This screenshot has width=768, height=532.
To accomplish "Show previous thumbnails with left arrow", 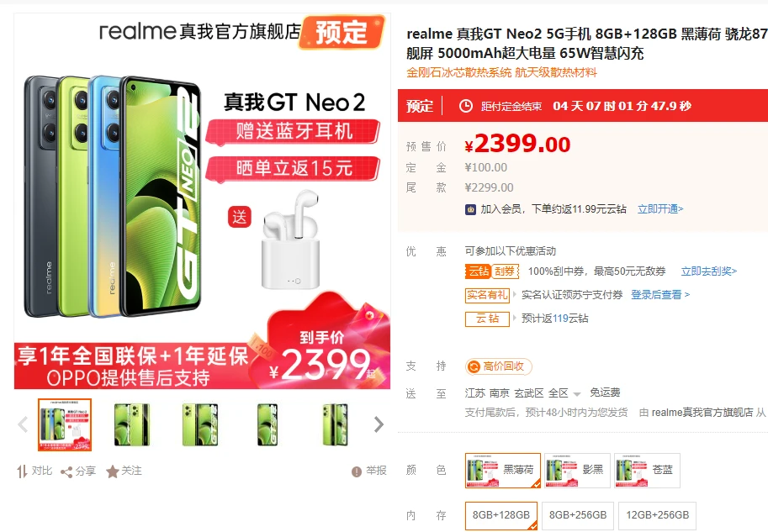I will [x=24, y=425].
